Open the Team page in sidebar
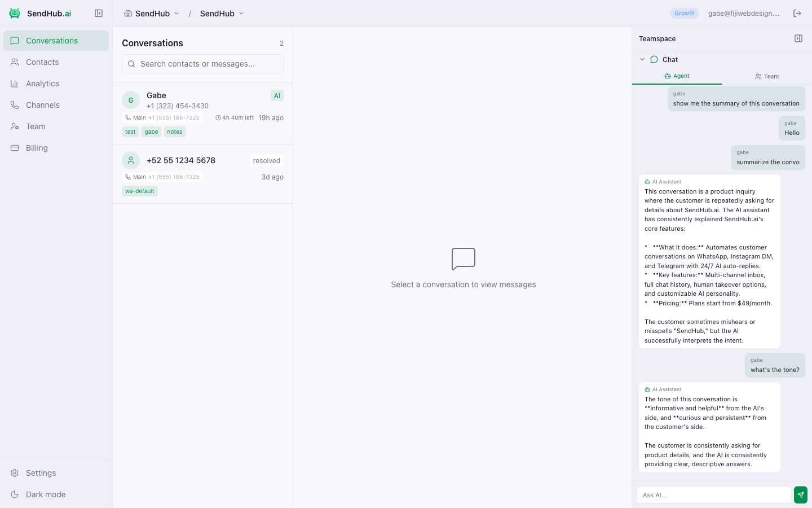812x508 pixels. pyautogui.click(x=56, y=126)
